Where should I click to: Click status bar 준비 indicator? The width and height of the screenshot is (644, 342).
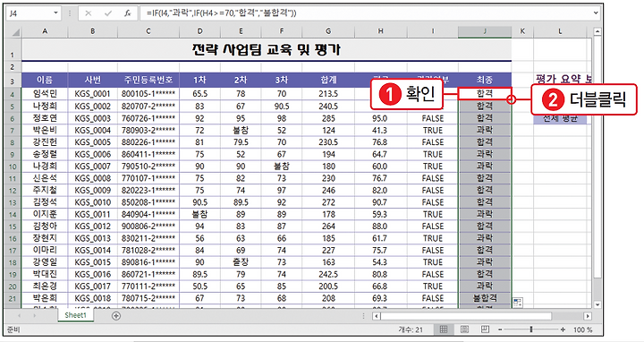[13, 329]
